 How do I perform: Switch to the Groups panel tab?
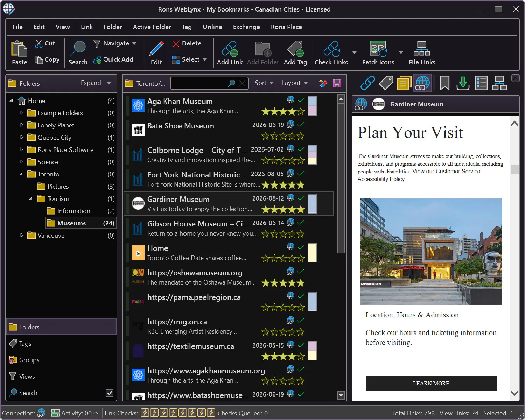[61, 360]
